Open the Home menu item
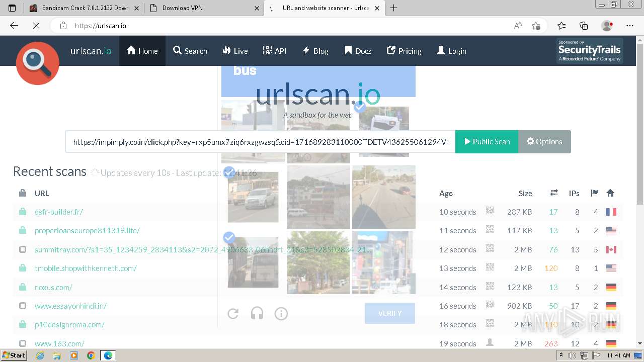 click(x=142, y=51)
